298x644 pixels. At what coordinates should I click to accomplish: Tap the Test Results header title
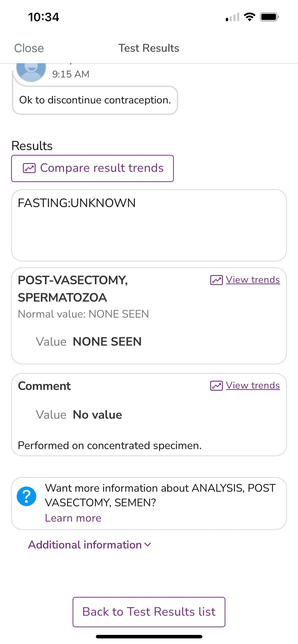(149, 48)
